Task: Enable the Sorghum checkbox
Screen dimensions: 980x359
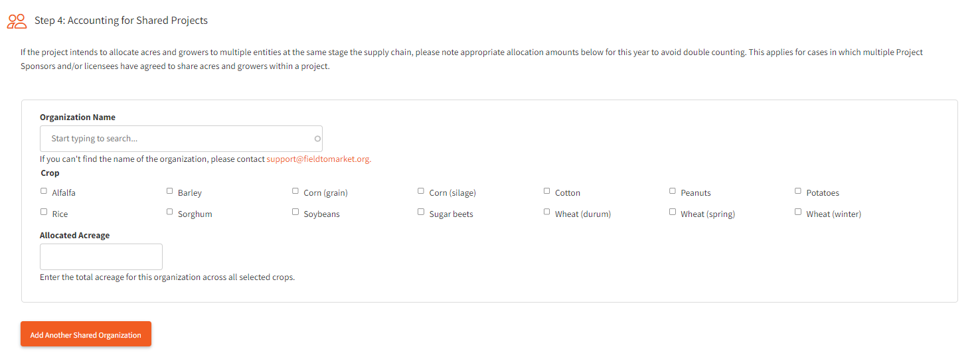Action: tap(170, 212)
